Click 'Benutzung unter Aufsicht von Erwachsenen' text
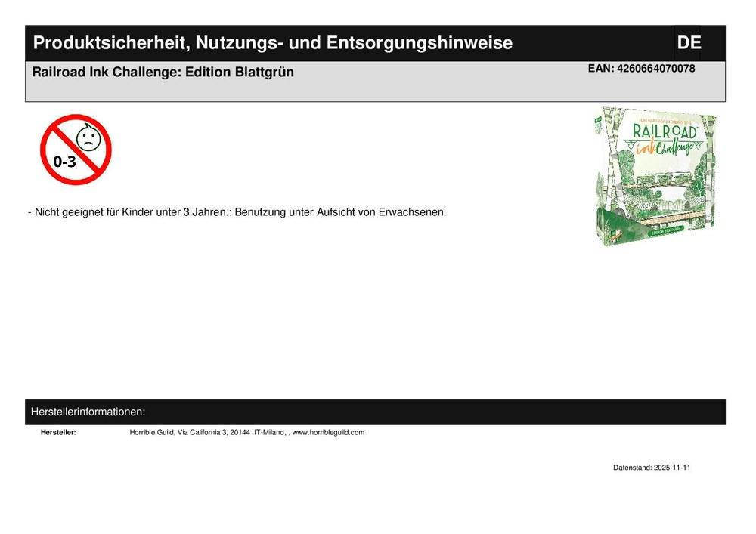Screen dimensions: 756x534 click(340, 212)
